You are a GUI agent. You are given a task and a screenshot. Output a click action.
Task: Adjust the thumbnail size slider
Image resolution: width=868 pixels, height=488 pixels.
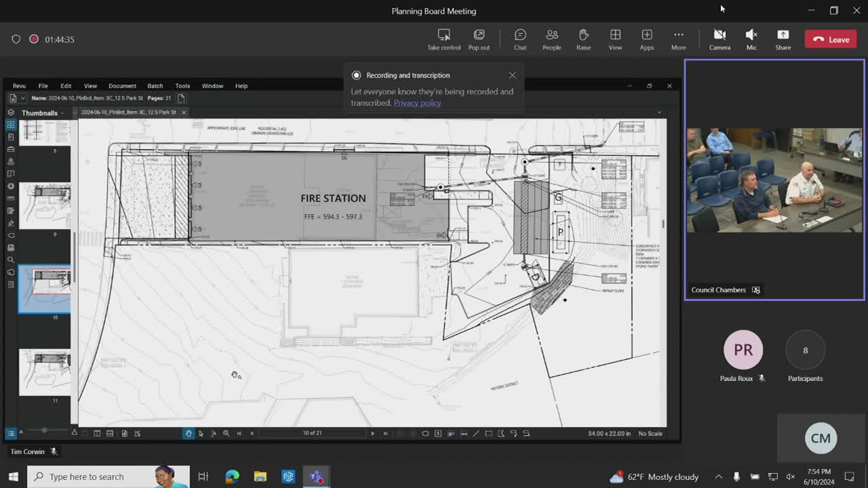tap(45, 431)
